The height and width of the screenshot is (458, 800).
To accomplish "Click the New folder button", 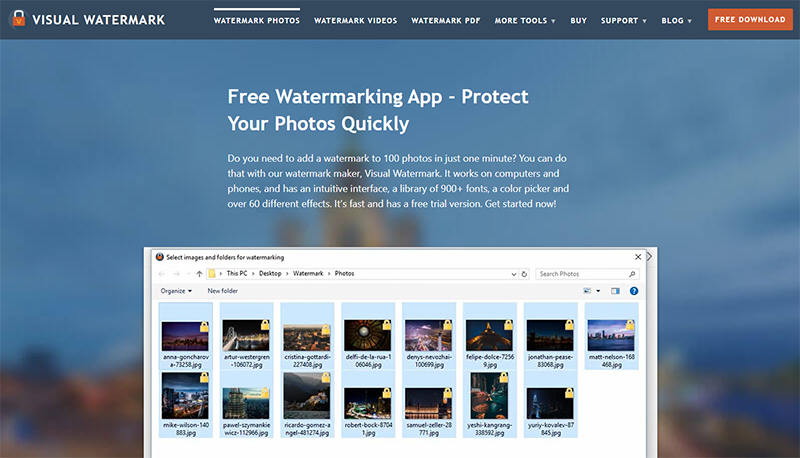I will (222, 291).
